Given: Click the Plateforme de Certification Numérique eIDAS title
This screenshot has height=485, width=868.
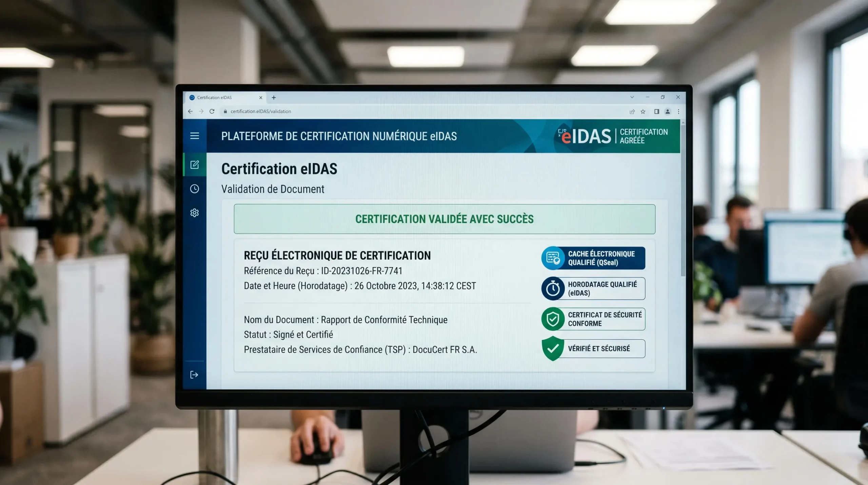Looking at the screenshot, I should click(339, 136).
